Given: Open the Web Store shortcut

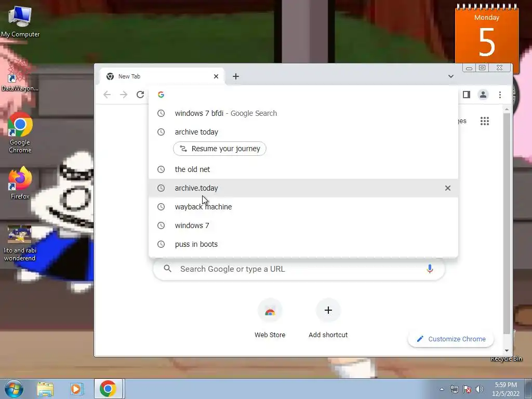Looking at the screenshot, I should point(270,318).
